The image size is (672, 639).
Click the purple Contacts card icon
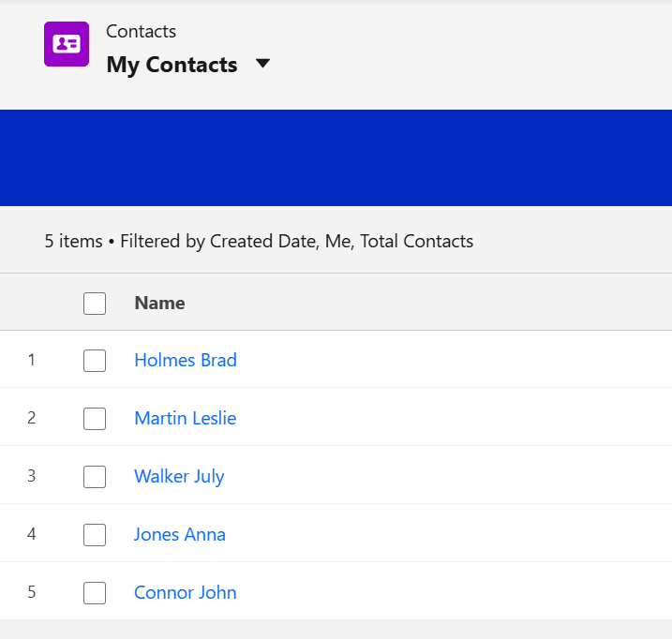click(x=67, y=44)
